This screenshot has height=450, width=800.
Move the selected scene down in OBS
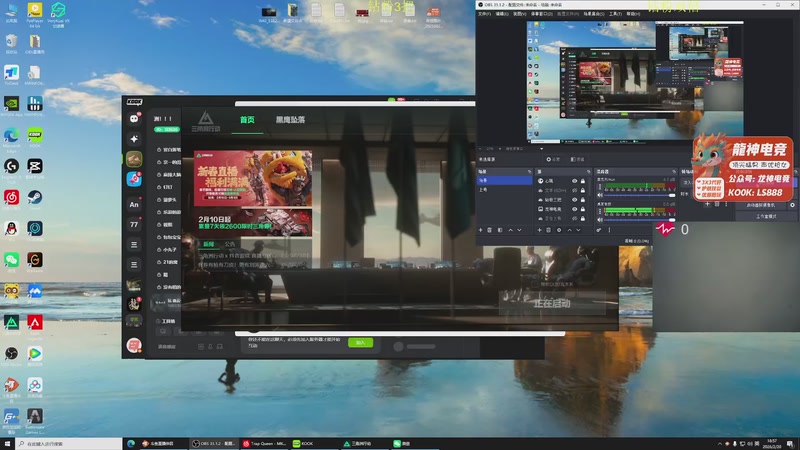519,230
